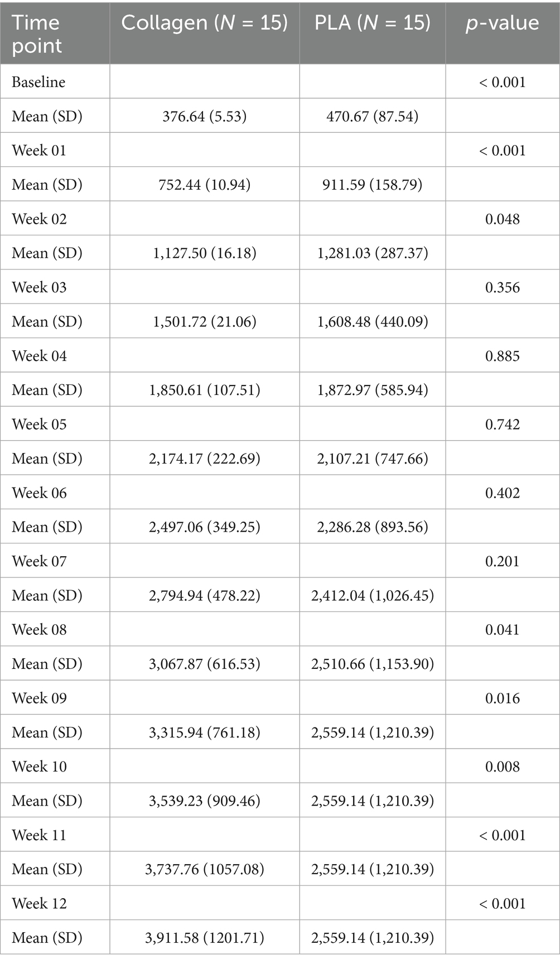Select the Week 10 row label
This screenshot has width=560, height=964.
39,767
